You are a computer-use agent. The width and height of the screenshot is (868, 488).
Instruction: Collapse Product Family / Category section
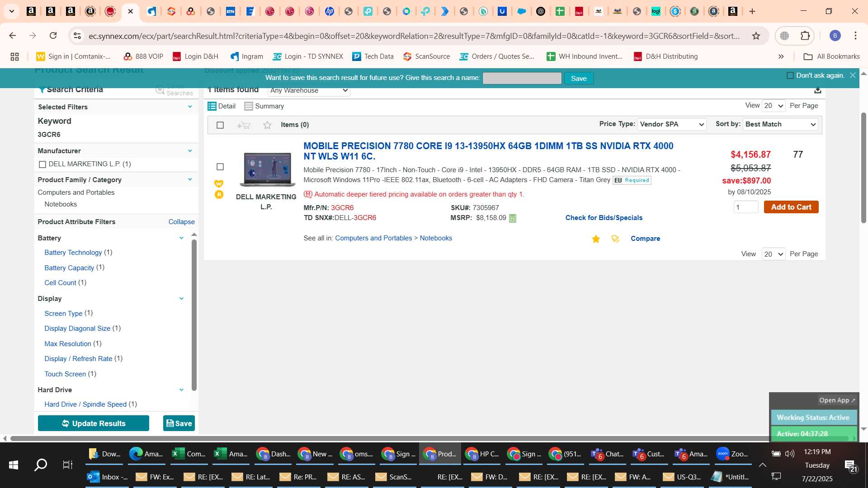(190, 179)
